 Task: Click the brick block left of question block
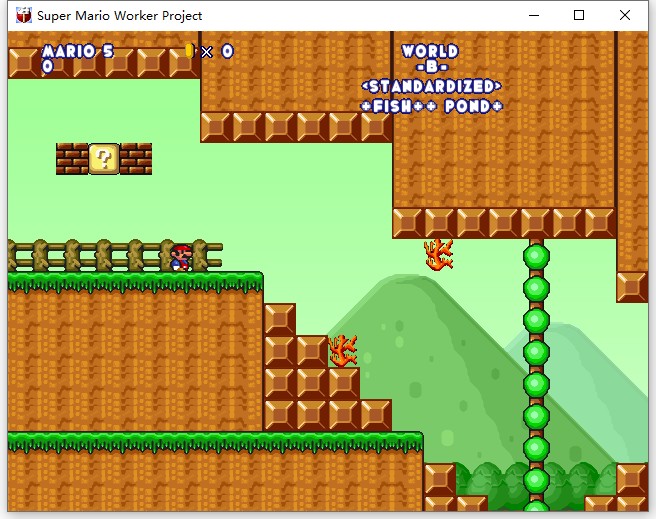tap(72, 159)
